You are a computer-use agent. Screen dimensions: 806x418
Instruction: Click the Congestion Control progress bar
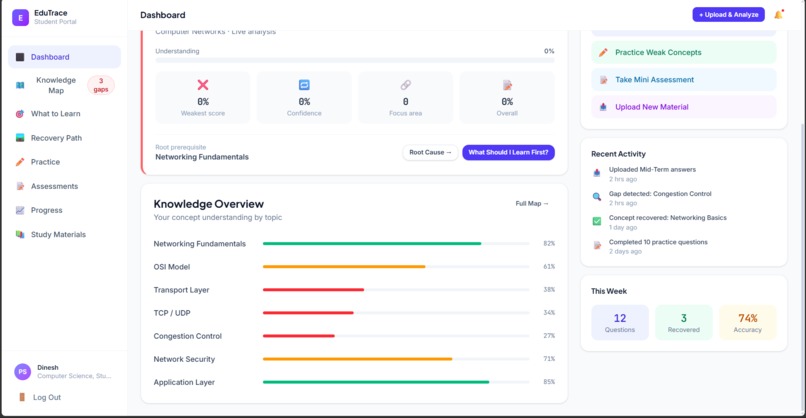coord(396,336)
